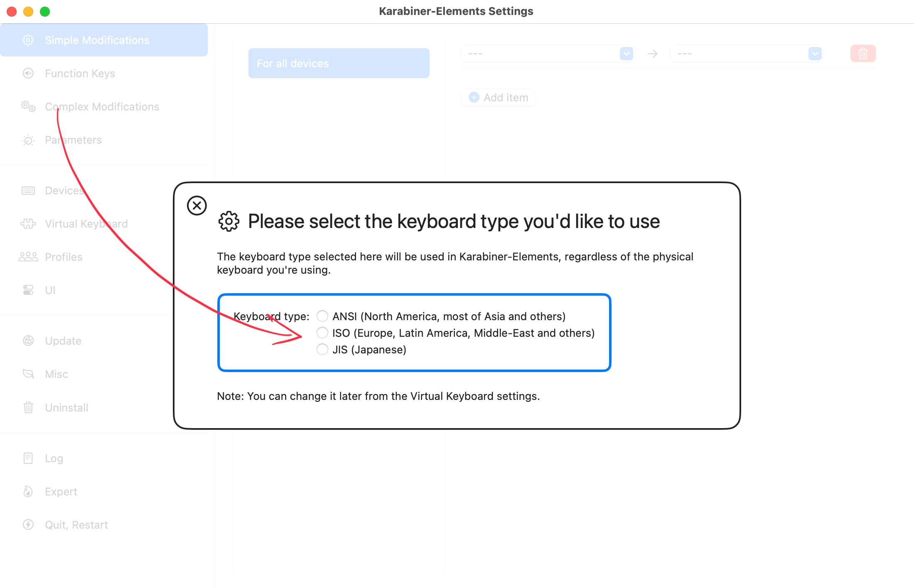914x588 pixels.
Task: Click the Virtual Keyboard sidebar icon
Action: pyautogui.click(x=27, y=223)
